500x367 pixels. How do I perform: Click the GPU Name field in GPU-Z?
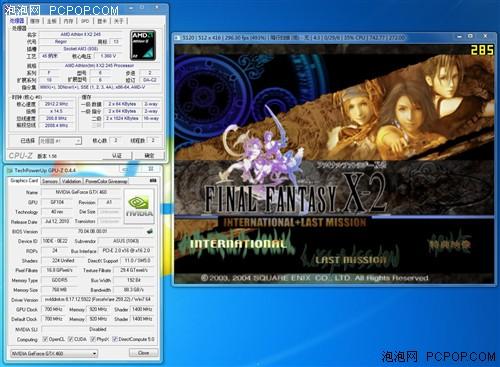pos(80,192)
